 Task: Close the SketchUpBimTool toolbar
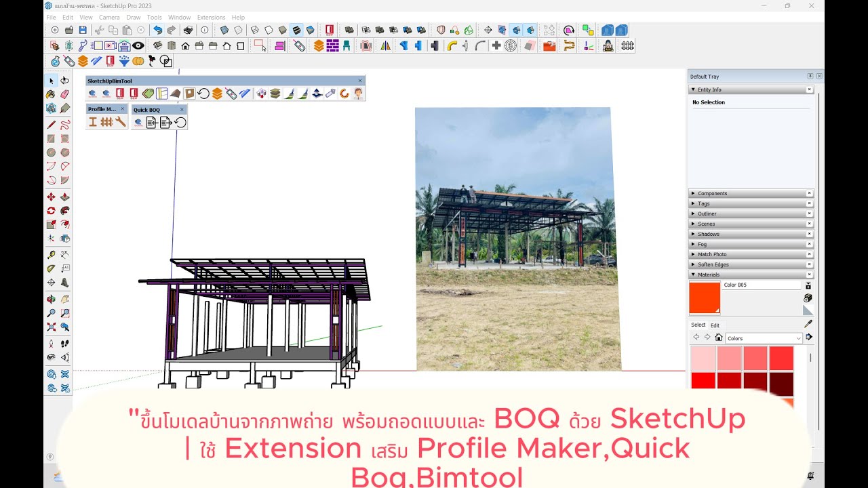[x=361, y=81]
